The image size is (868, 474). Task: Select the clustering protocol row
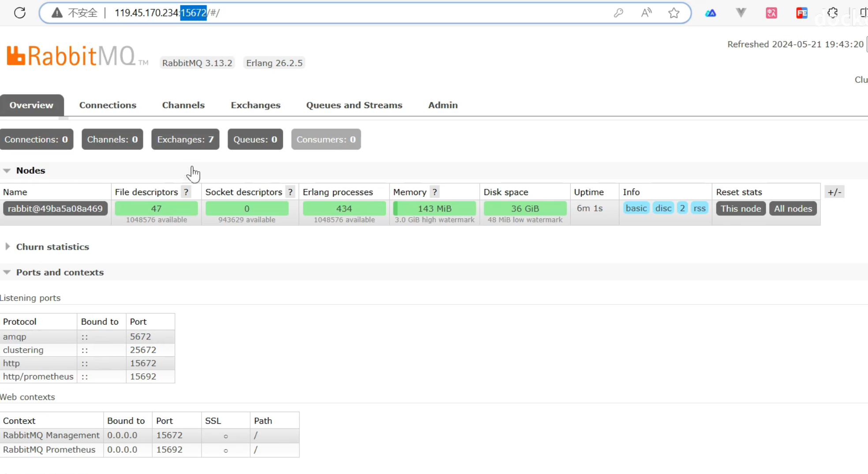[87, 350]
